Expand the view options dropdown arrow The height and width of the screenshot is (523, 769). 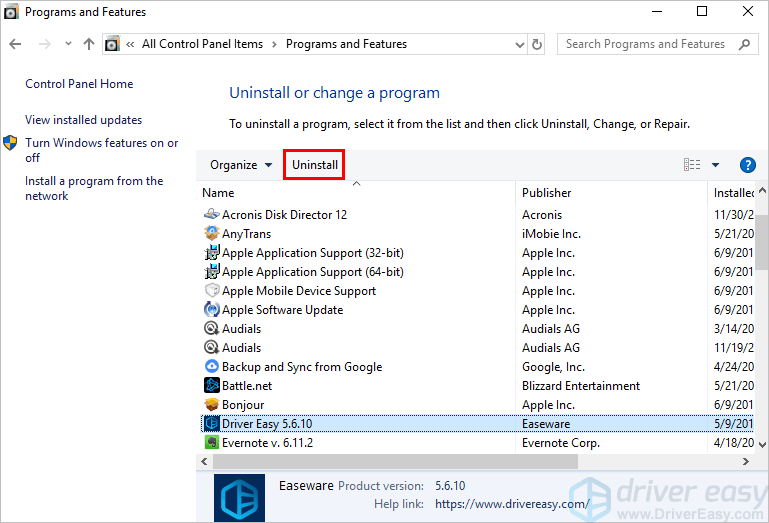click(716, 165)
